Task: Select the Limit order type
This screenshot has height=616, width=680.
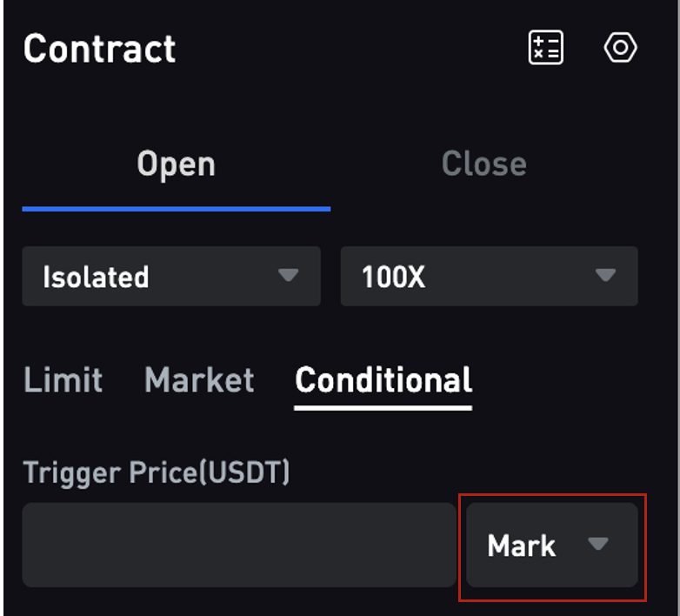Action: click(x=63, y=379)
